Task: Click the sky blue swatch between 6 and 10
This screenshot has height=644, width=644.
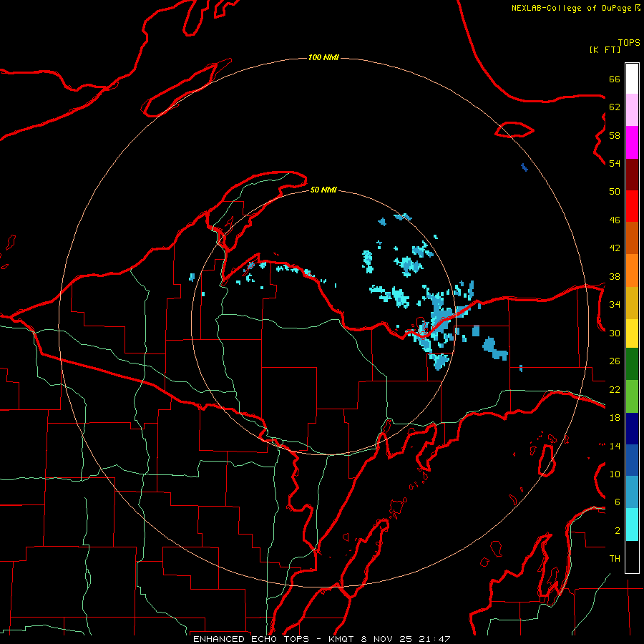Action: pyautogui.click(x=632, y=492)
